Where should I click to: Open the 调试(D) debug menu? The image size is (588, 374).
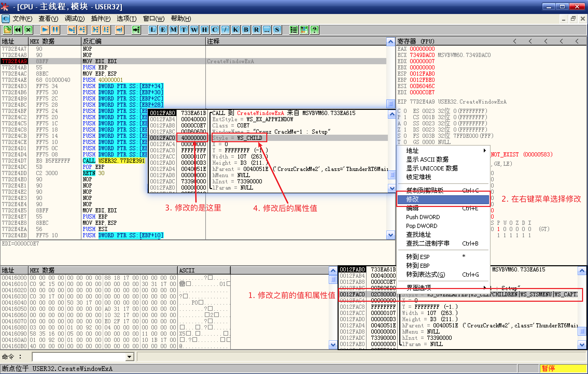[75, 19]
